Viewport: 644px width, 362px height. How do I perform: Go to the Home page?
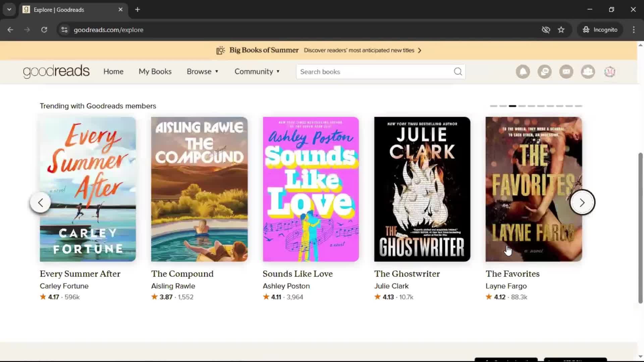(113, 71)
